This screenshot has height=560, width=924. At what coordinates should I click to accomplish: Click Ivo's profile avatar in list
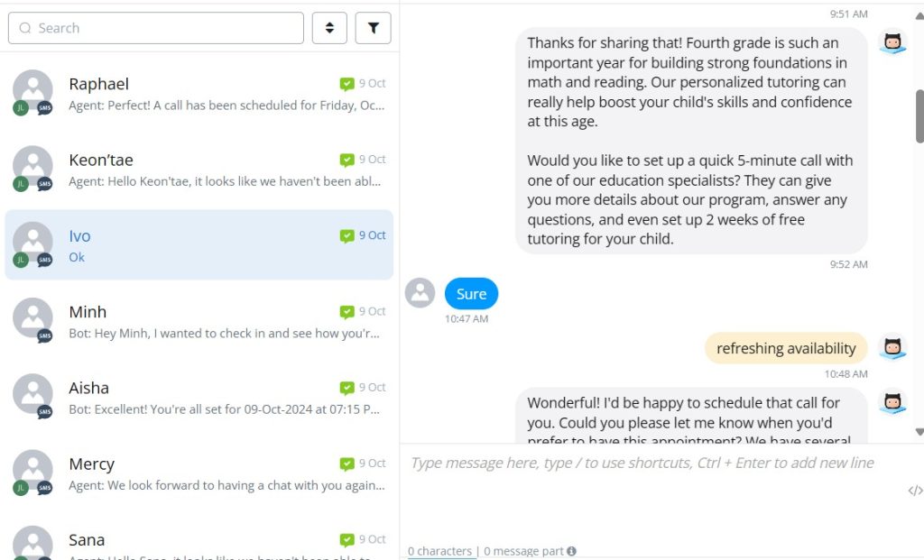point(32,242)
